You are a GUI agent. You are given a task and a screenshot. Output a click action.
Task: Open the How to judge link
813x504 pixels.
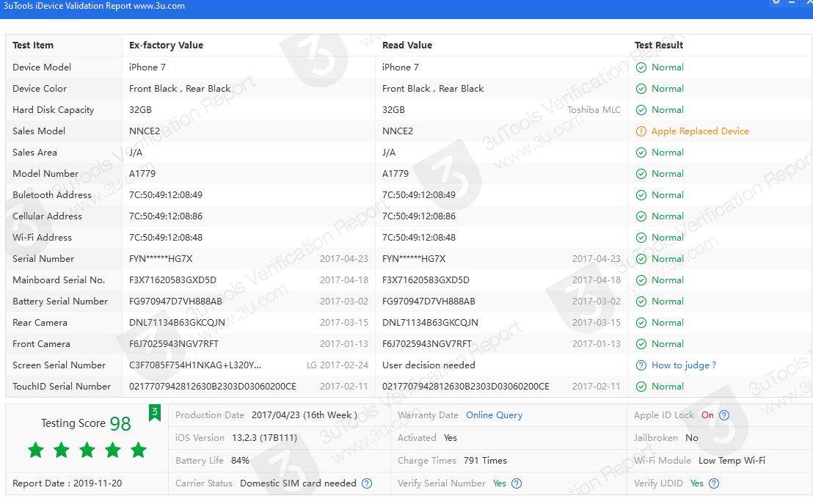click(683, 365)
